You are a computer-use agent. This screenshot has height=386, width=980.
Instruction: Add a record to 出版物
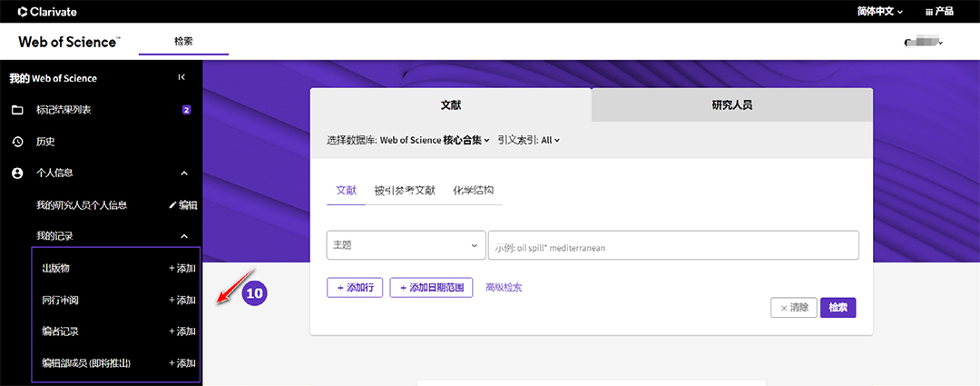tap(182, 269)
